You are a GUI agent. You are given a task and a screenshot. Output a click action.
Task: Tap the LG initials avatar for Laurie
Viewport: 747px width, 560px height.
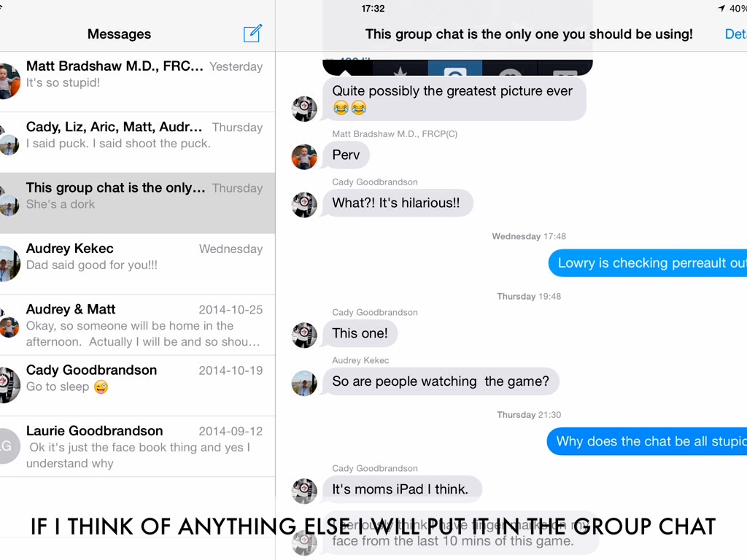[7, 446]
